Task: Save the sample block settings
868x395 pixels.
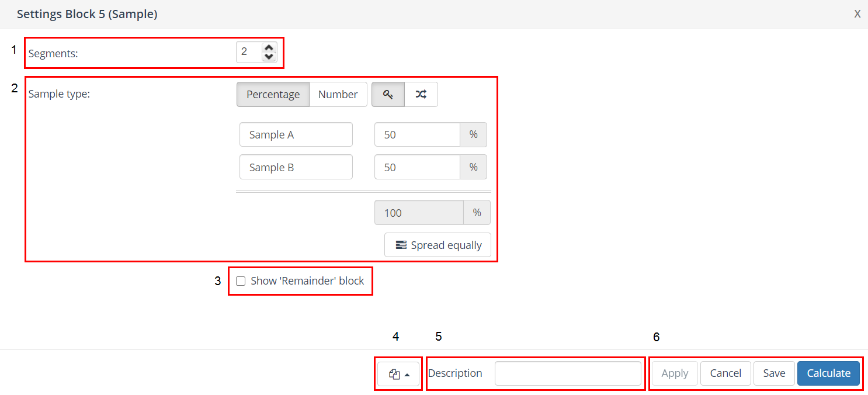Action: (774, 373)
